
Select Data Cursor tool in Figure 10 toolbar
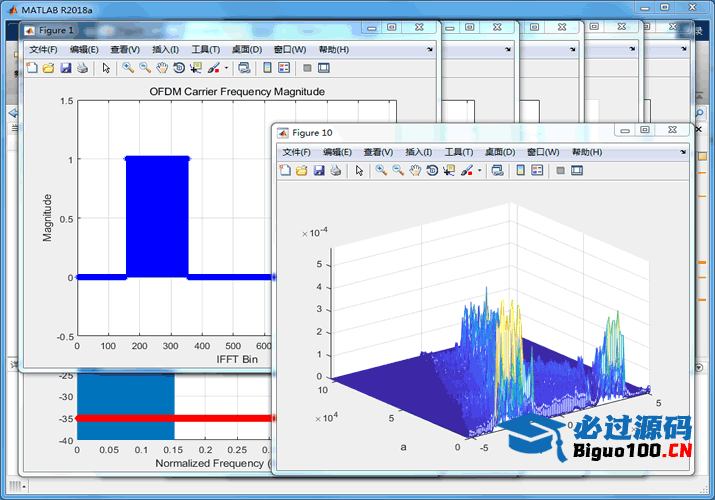pos(449,170)
